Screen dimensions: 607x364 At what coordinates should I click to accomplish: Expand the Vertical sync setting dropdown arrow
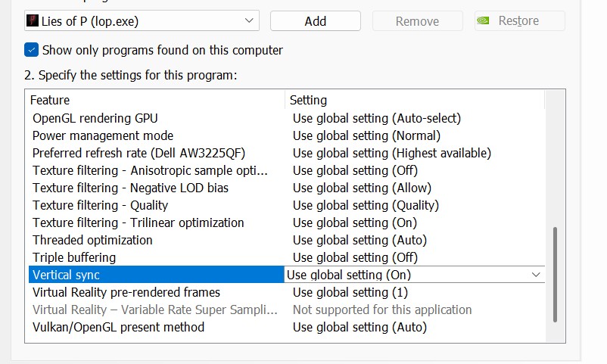pyautogui.click(x=536, y=275)
